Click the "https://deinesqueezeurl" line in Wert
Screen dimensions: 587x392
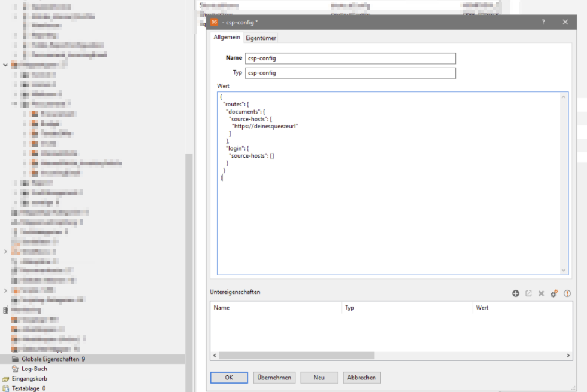coord(265,126)
